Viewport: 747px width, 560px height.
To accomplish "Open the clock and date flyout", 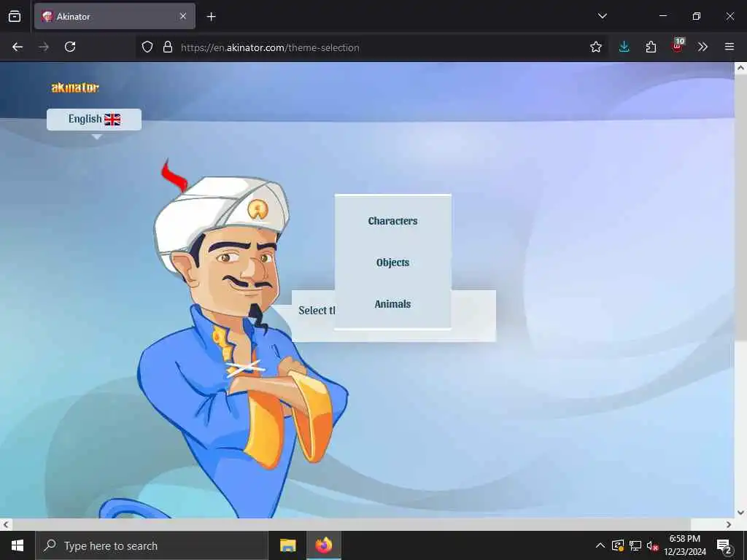I will coord(684,545).
